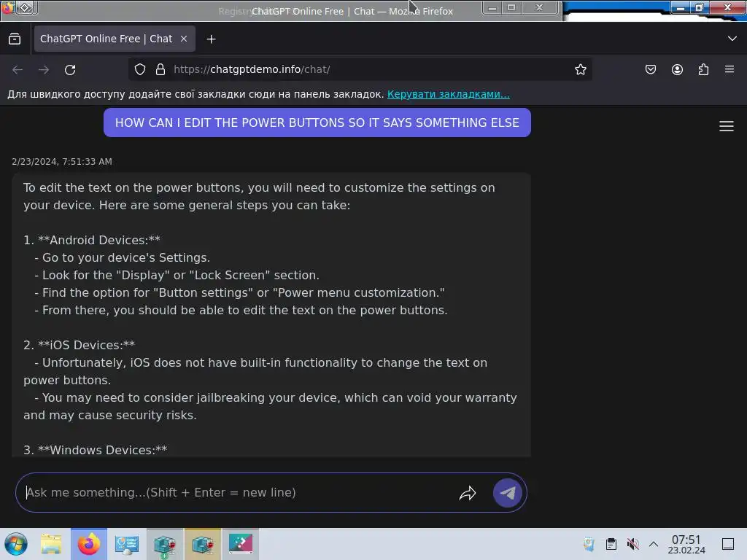Open the computer management taskbar icon

click(x=127, y=544)
